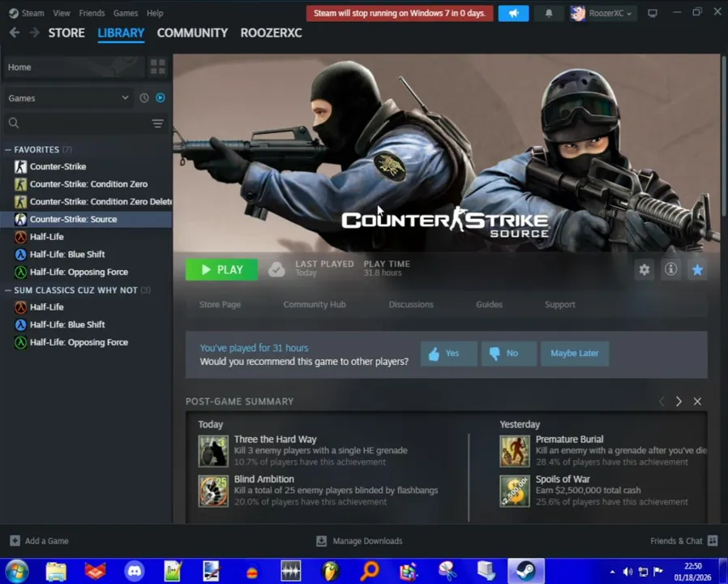This screenshot has width=728, height=584.
Task: Dismiss the Post-Game Summary section
Action: [x=697, y=401]
